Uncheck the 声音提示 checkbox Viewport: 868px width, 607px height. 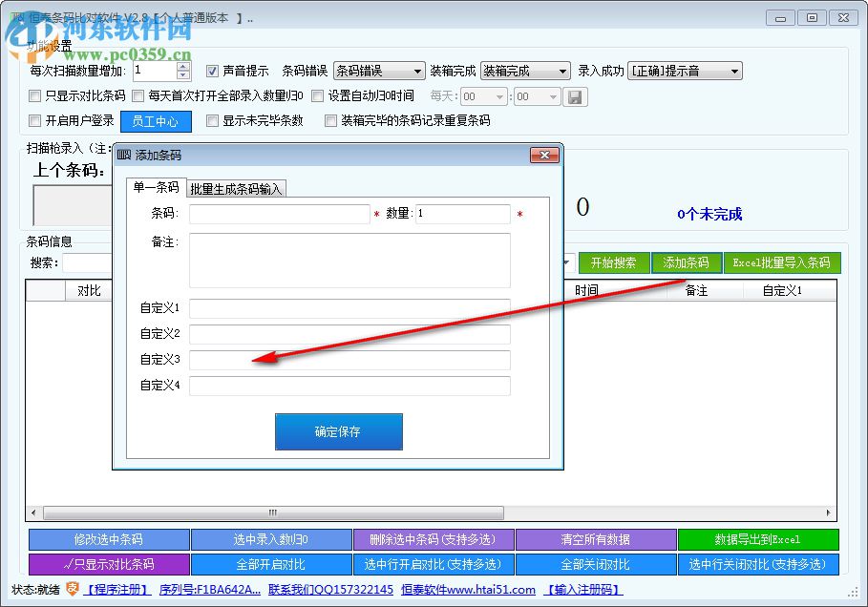pyautogui.click(x=212, y=70)
